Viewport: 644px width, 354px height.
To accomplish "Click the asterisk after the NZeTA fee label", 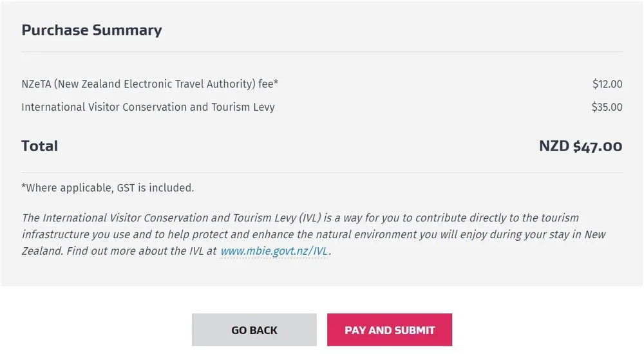I will point(276,82).
